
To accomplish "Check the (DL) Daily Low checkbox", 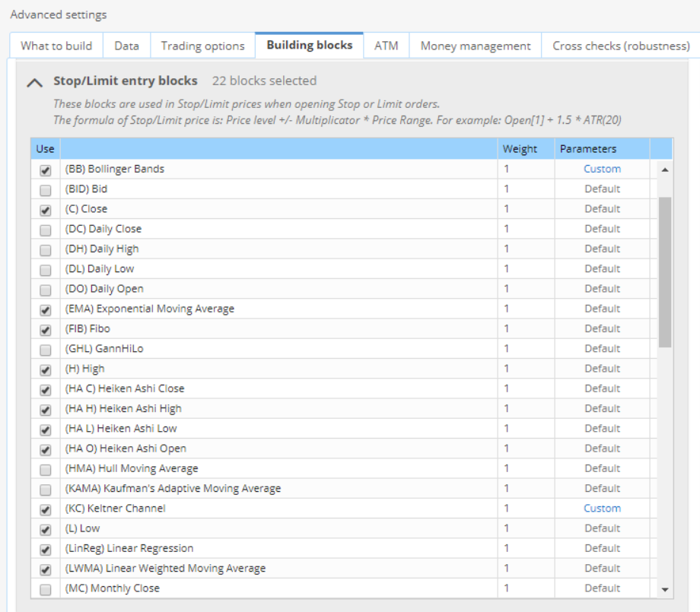I will point(46,270).
